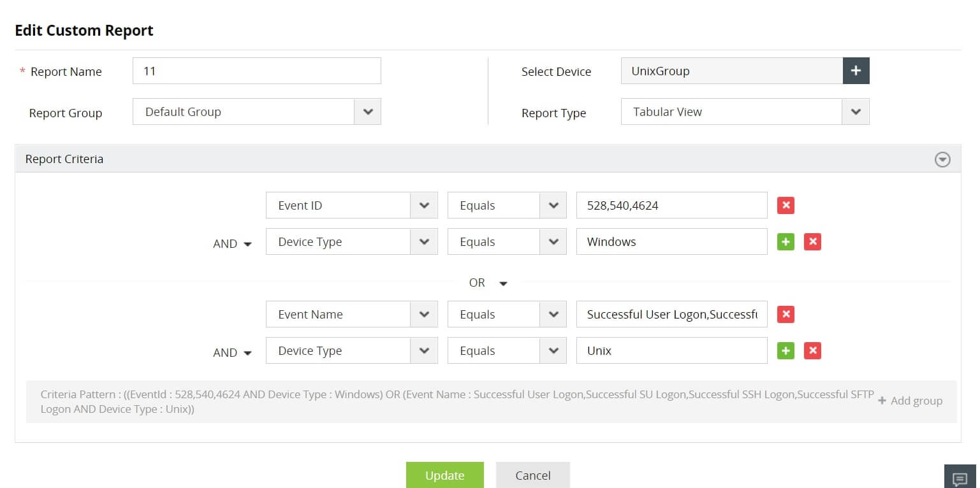This screenshot has height=488, width=980.
Task: Collapse the Report Criteria panel
Action: click(x=942, y=160)
